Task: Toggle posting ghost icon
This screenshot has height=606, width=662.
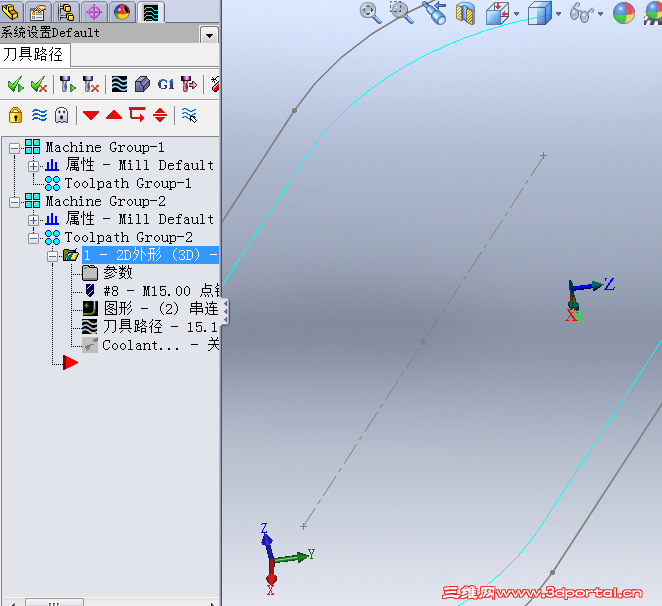Action: (62, 115)
